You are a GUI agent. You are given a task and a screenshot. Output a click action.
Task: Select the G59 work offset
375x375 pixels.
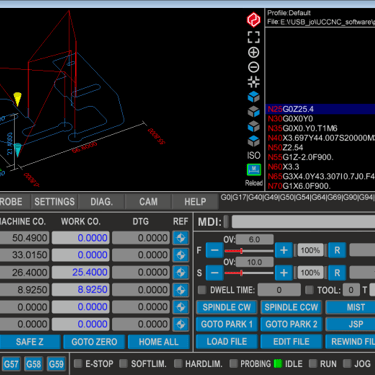click(56, 364)
